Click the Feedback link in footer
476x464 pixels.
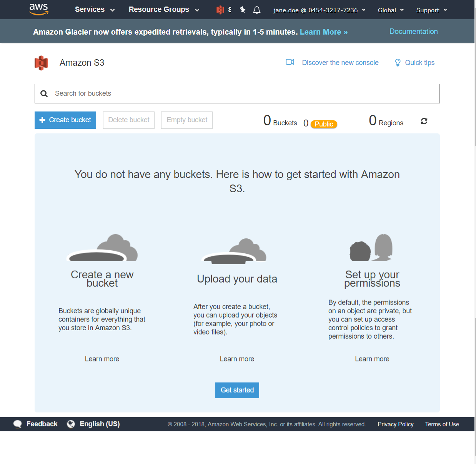coord(42,424)
